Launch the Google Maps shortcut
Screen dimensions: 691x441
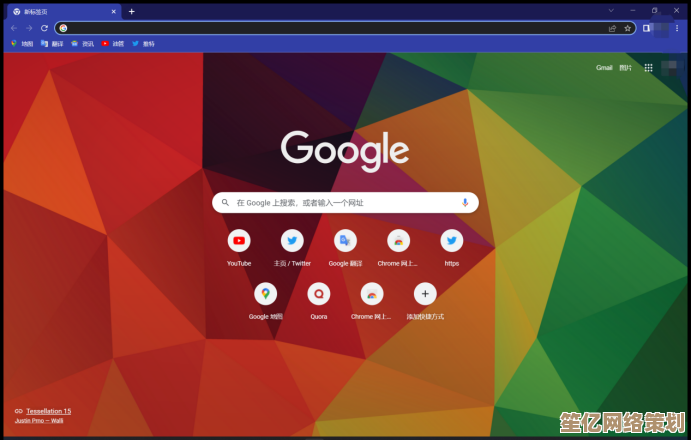(x=265, y=294)
